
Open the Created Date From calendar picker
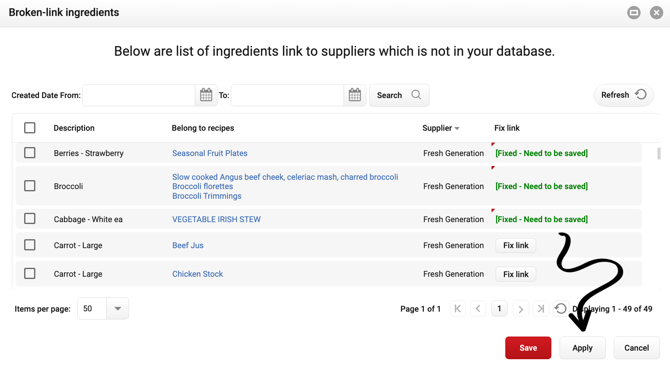206,95
